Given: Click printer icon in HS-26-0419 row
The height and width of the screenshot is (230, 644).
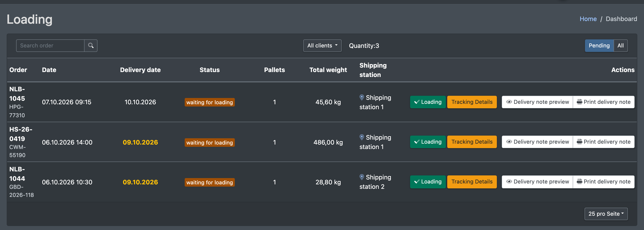Looking at the screenshot, I should [x=579, y=142].
